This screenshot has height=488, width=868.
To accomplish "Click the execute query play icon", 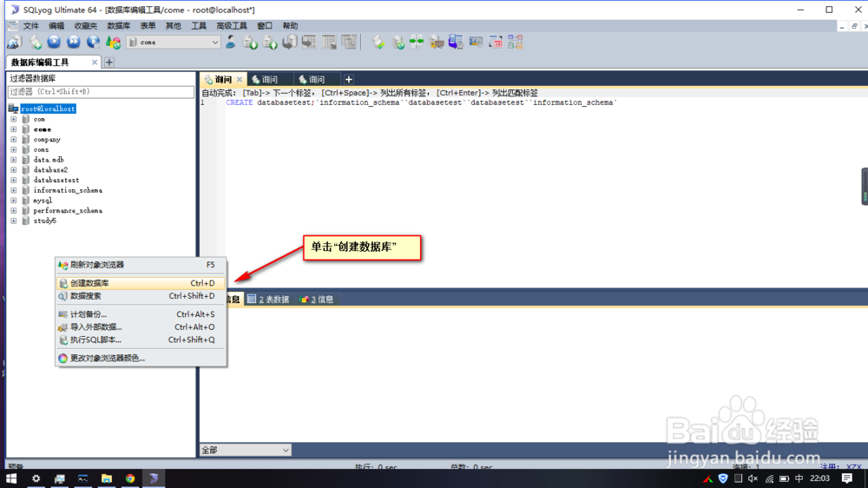I will click(x=54, y=42).
